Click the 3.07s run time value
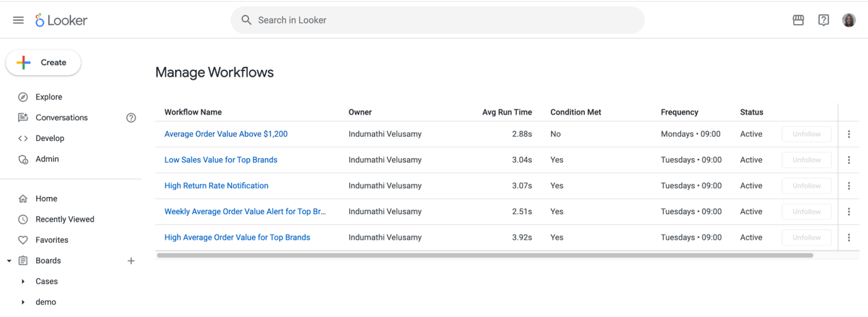Screen dimensions: 868x317 522,186
